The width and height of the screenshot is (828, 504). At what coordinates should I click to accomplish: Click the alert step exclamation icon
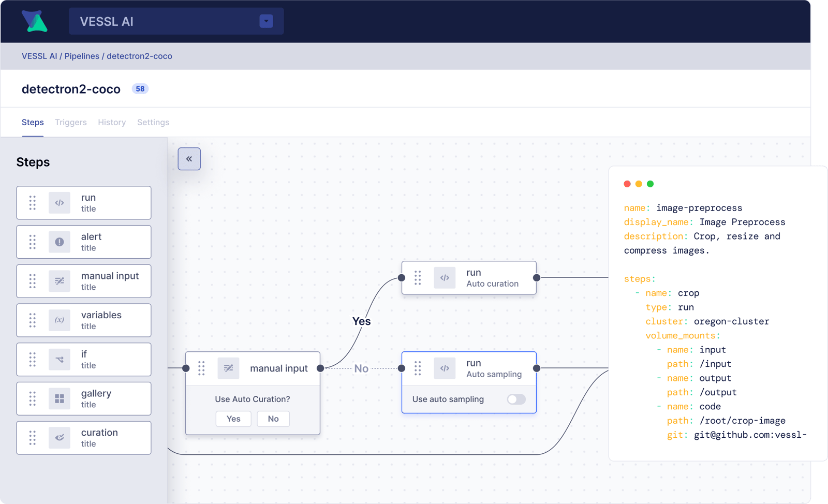pyautogui.click(x=60, y=242)
